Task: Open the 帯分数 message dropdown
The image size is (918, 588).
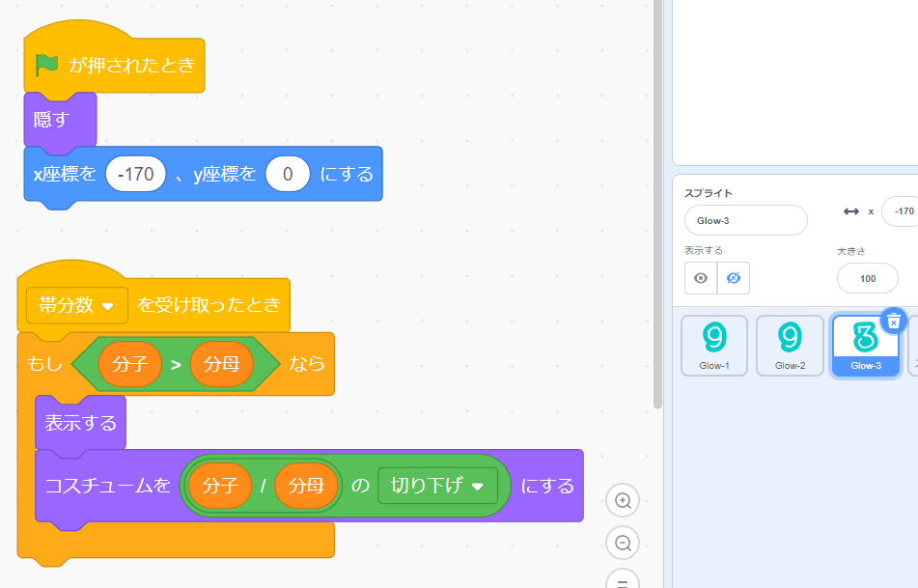Action: [x=77, y=304]
